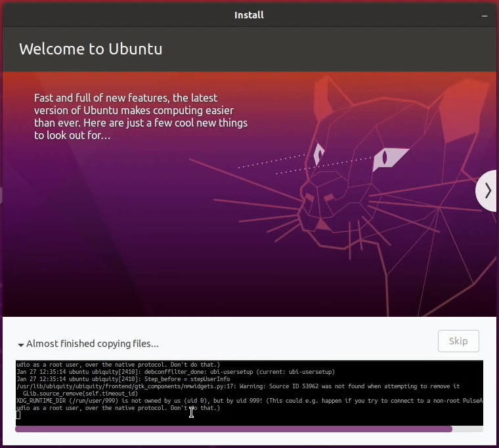
Task: Click log line with 'Source ID 53962' warning
Action: click(x=238, y=386)
